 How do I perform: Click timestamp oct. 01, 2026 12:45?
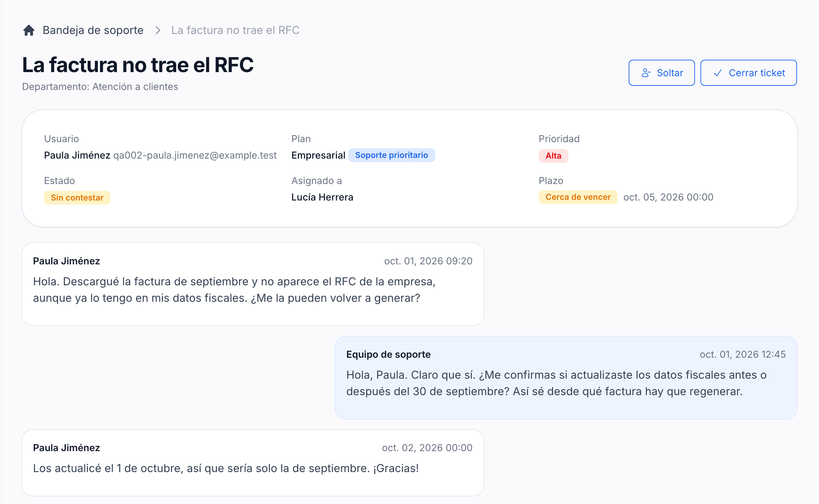tap(743, 354)
